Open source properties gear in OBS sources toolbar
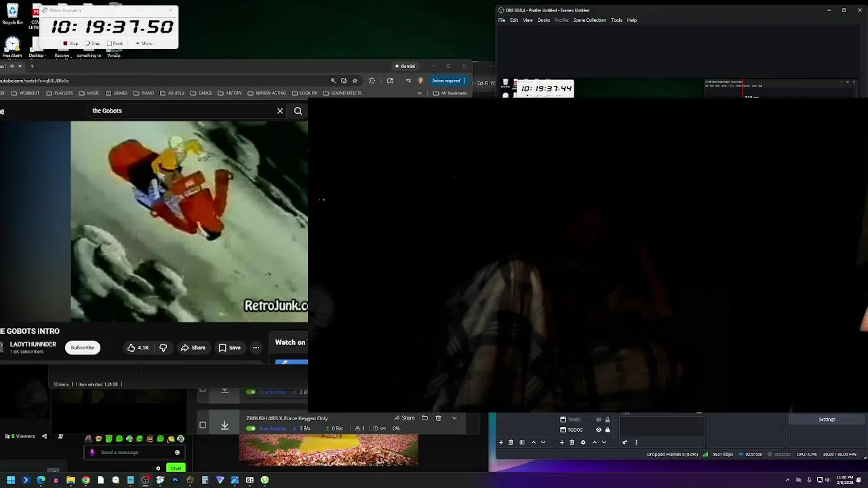This screenshot has height=488, width=868. (583, 442)
